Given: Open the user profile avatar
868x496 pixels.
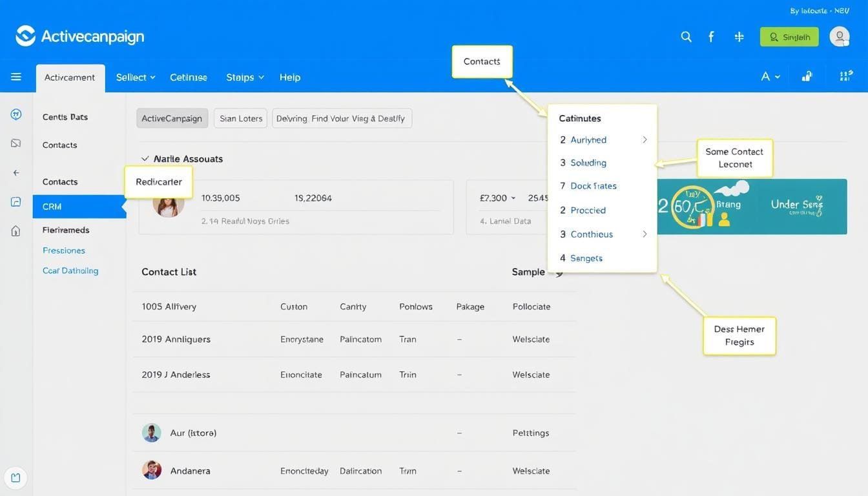Looking at the screenshot, I should [839, 37].
